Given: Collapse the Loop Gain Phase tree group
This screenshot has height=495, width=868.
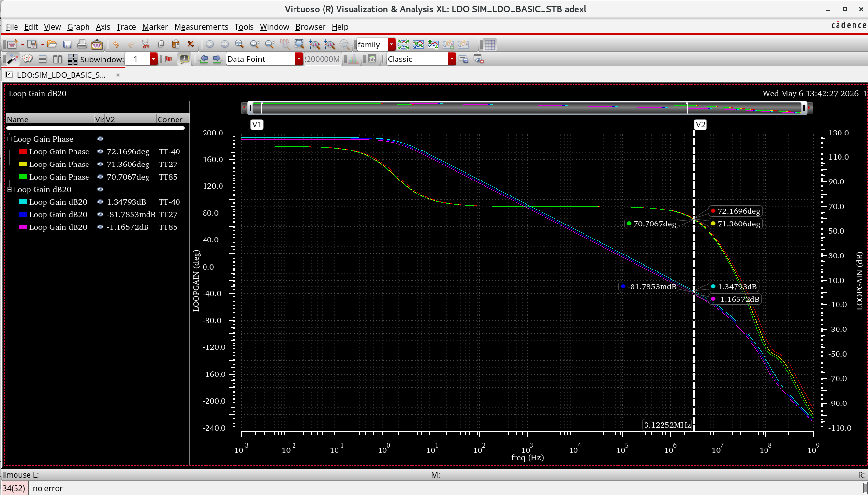Looking at the screenshot, I should [9, 139].
